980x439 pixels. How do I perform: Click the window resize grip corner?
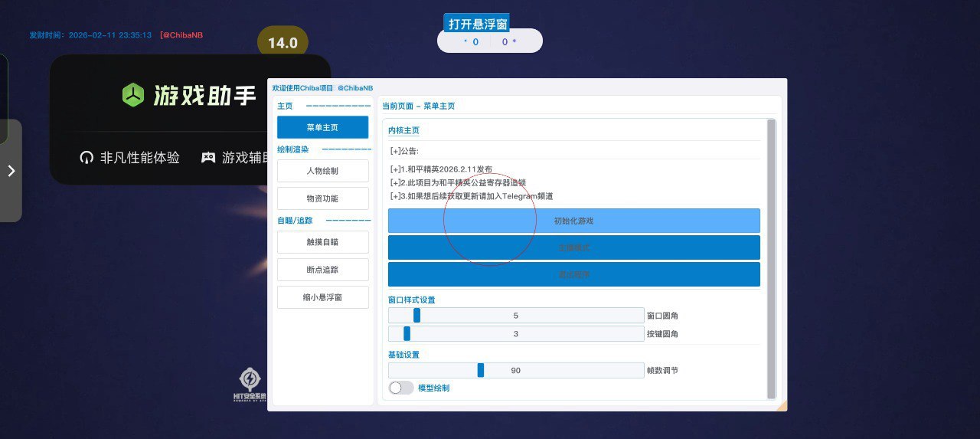pos(782,406)
